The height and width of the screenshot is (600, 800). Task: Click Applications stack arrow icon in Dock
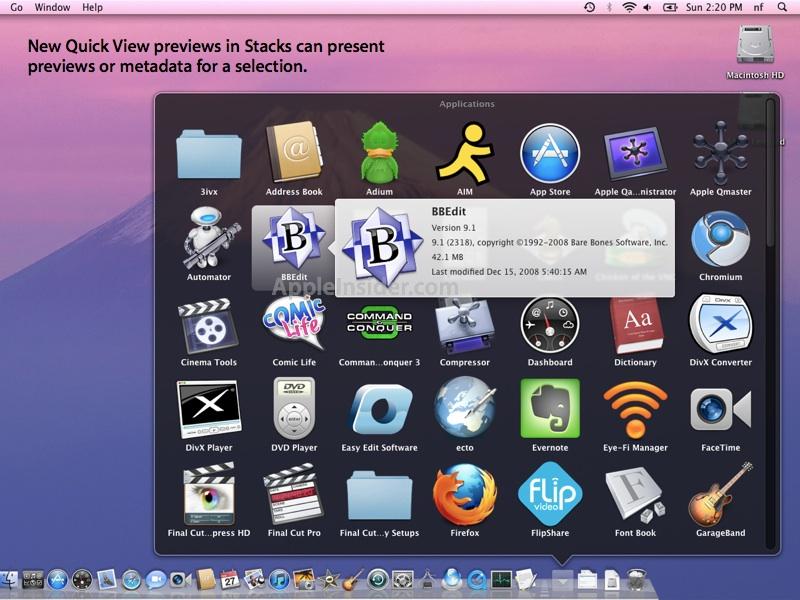tap(562, 581)
